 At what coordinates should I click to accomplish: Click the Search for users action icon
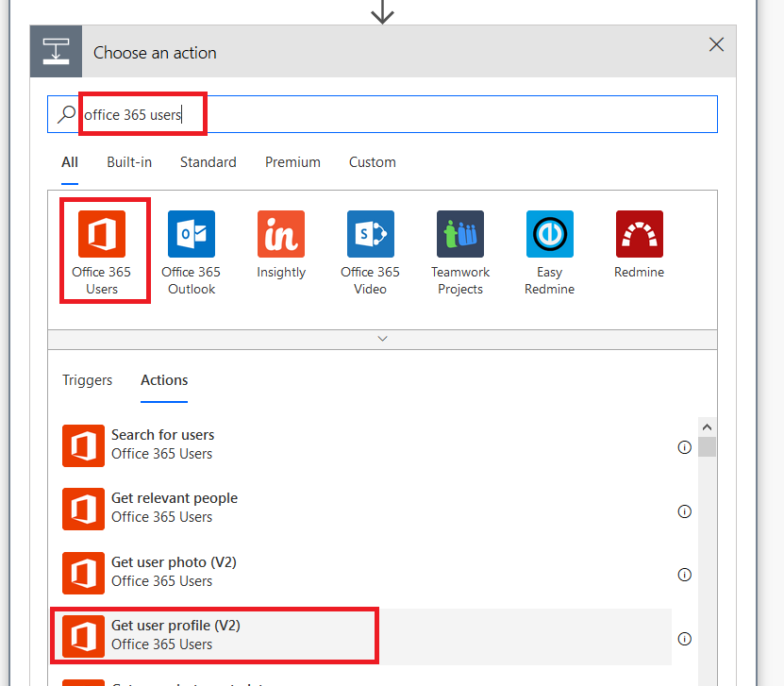click(84, 445)
